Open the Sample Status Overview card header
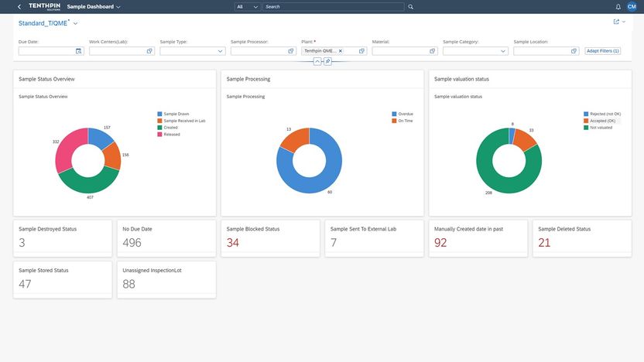The image size is (644, 362). (115, 79)
